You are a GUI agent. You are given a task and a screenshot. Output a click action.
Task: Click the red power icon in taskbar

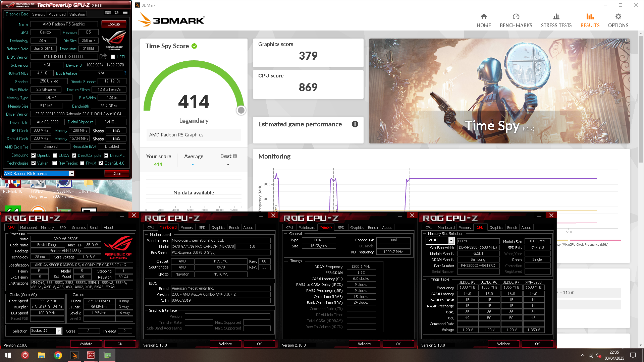(x=25, y=355)
